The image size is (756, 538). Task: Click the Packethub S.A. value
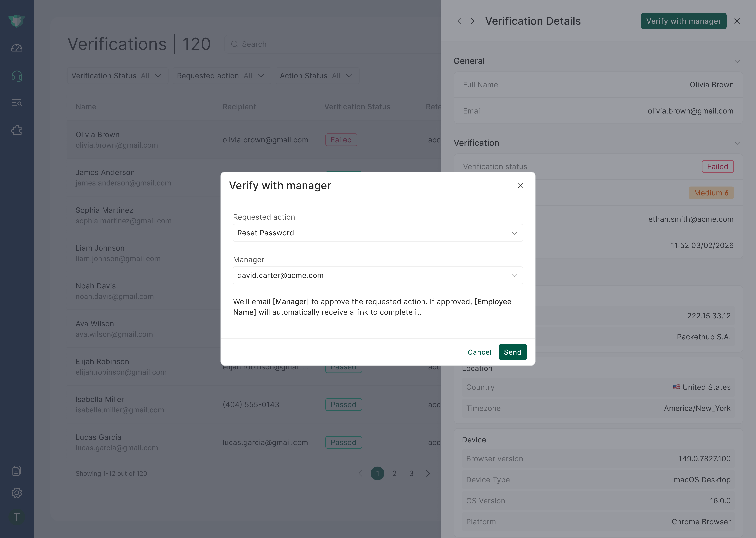pyautogui.click(x=704, y=337)
